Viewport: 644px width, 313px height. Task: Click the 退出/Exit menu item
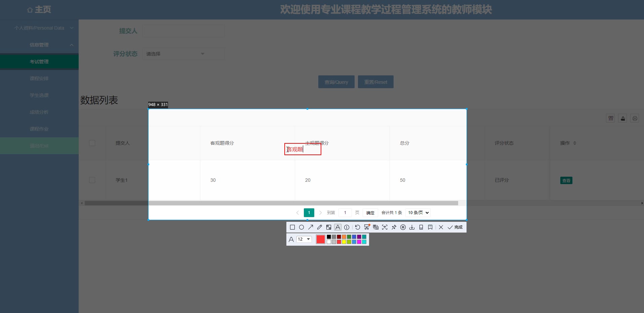[39, 146]
